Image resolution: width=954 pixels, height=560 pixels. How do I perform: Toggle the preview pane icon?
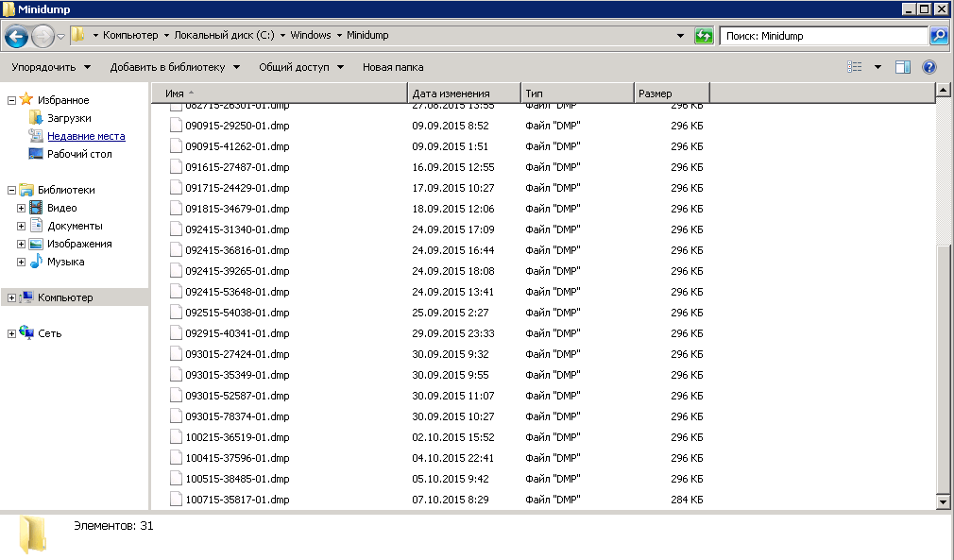point(902,67)
